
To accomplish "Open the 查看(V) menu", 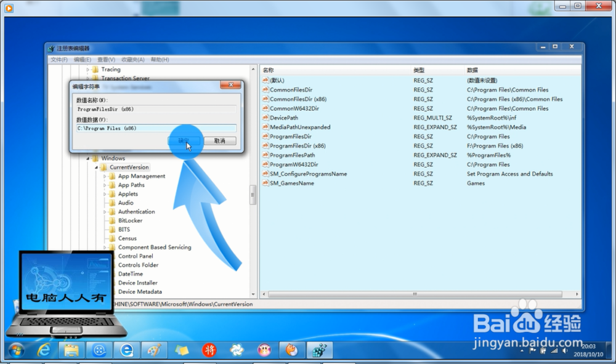I will (106, 60).
